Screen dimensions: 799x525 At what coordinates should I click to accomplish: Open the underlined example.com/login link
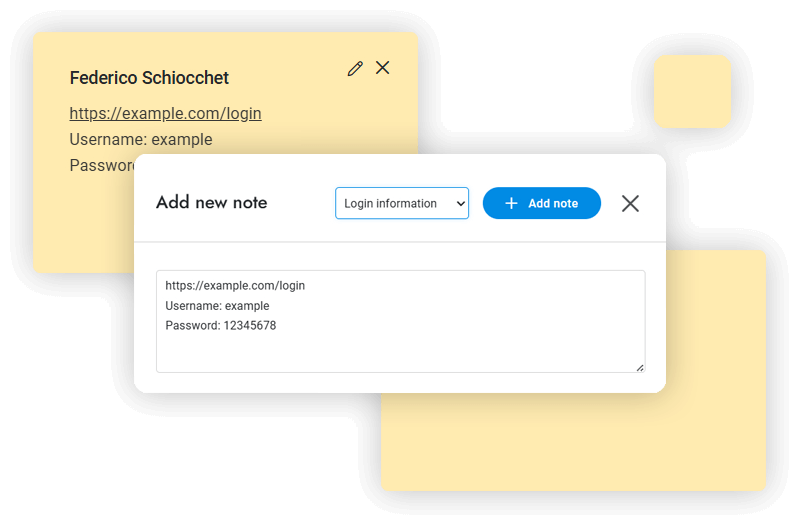[x=165, y=114]
